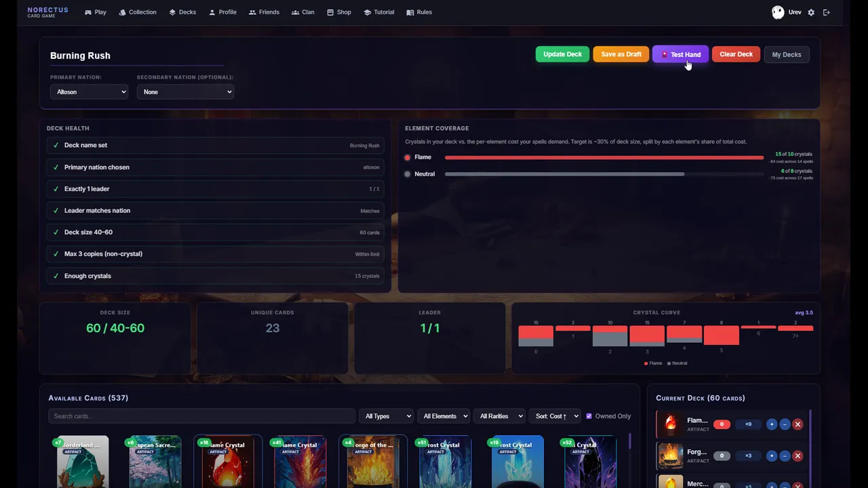Click the Burning Rush deck name field
Image resolution: width=868 pixels, height=488 pixels.
coord(136,56)
